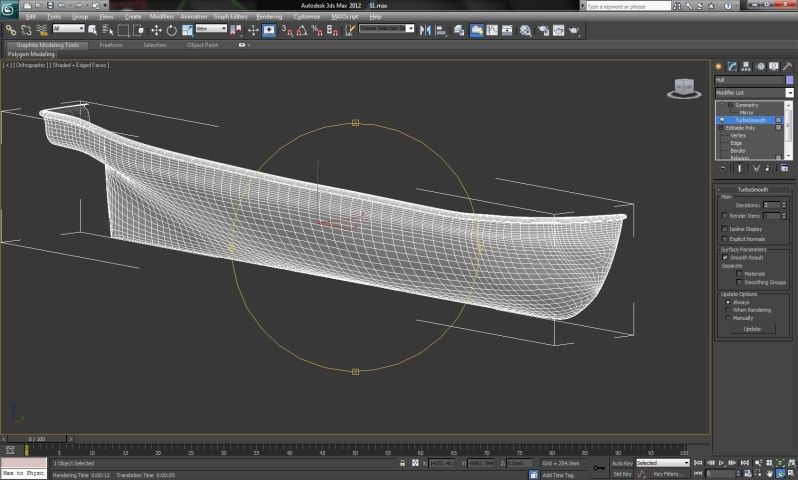The width and height of the screenshot is (798, 480).
Task: Click the Play Animation button
Action: pyautogui.click(x=721, y=463)
